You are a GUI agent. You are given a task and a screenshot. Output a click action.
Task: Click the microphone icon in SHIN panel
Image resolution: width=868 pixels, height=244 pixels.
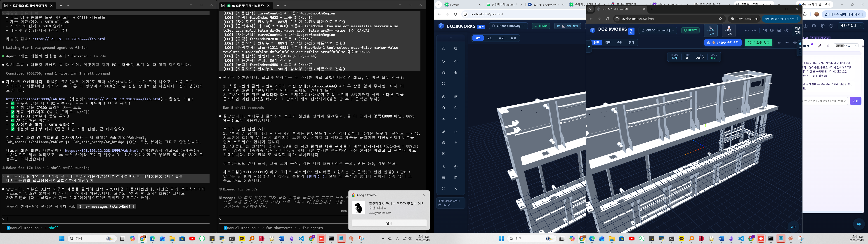(x=819, y=45)
